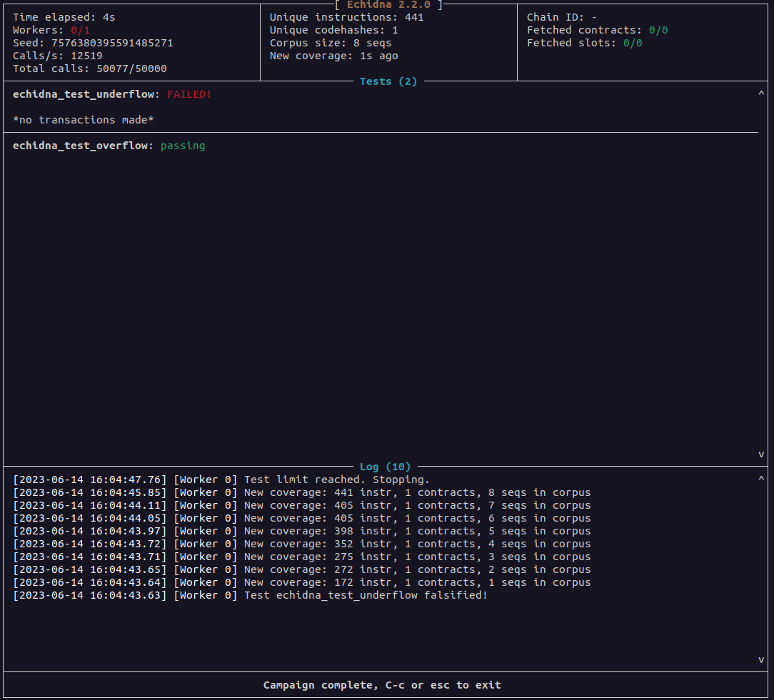
Task: Click the no transactions made message
Action: pyautogui.click(x=83, y=120)
